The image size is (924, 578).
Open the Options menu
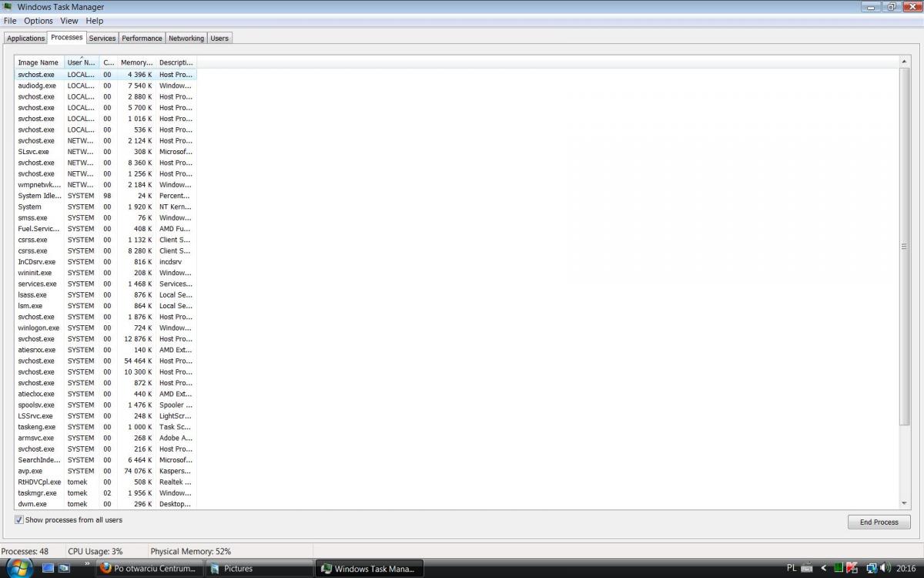[x=38, y=21]
